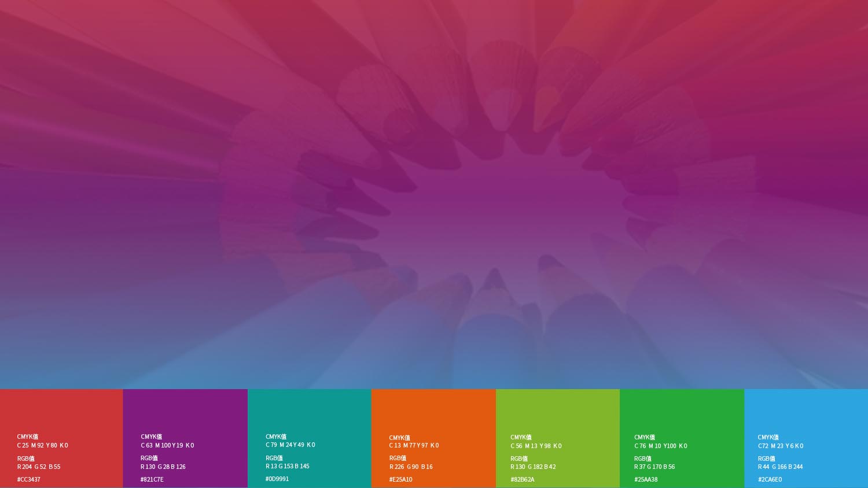This screenshot has height=488, width=868.
Task: Click the CMYK value C 63 M 100 Y 19 K 0
Action: [167, 445]
